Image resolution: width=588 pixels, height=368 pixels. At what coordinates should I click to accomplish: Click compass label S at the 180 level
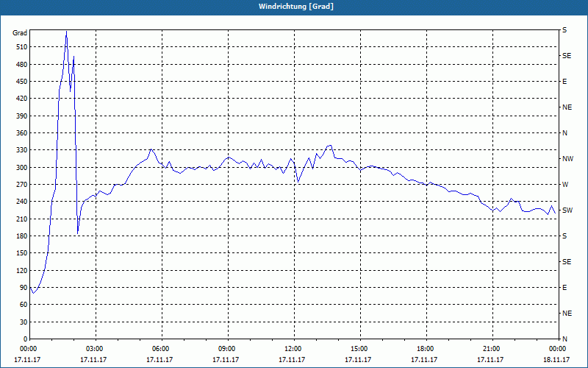tap(564, 236)
